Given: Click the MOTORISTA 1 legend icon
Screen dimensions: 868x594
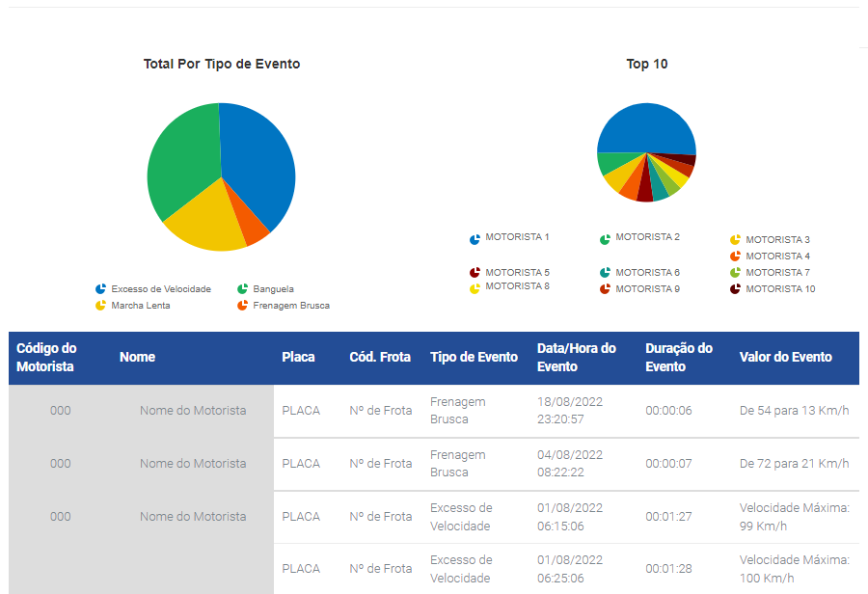Looking at the screenshot, I should [475, 240].
